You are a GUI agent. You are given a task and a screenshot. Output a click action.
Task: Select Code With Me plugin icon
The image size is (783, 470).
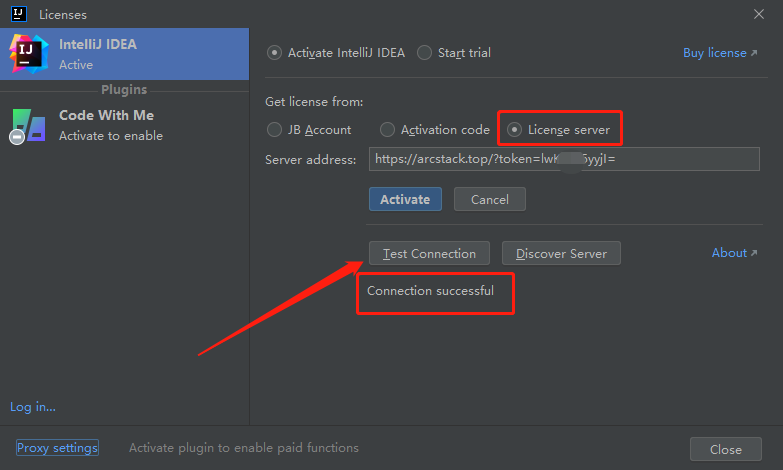tap(28, 126)
